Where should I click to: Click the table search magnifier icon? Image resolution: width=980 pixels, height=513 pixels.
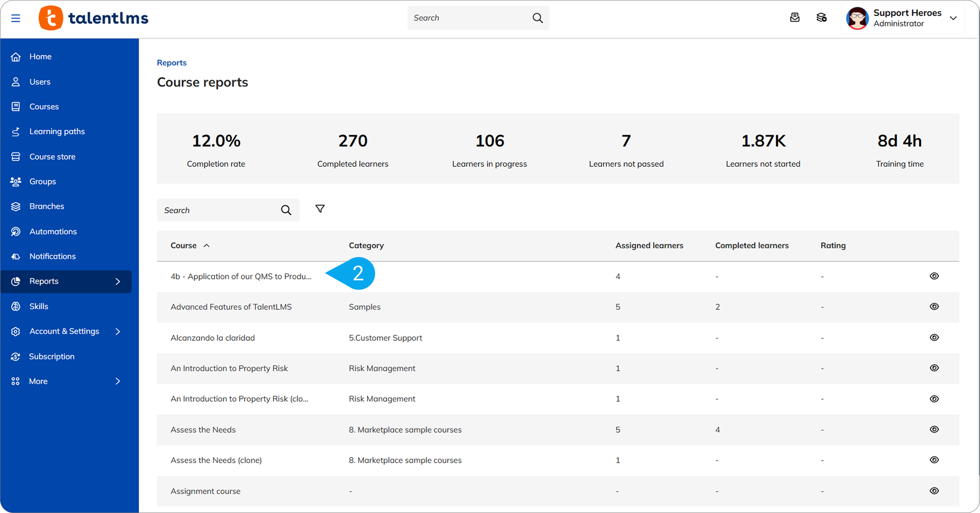[x=286, y=210]
